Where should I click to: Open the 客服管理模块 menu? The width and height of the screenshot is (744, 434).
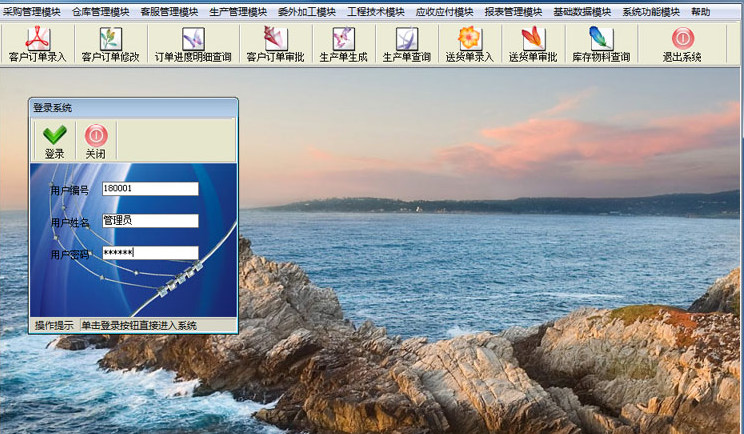(x=169, y=12)
